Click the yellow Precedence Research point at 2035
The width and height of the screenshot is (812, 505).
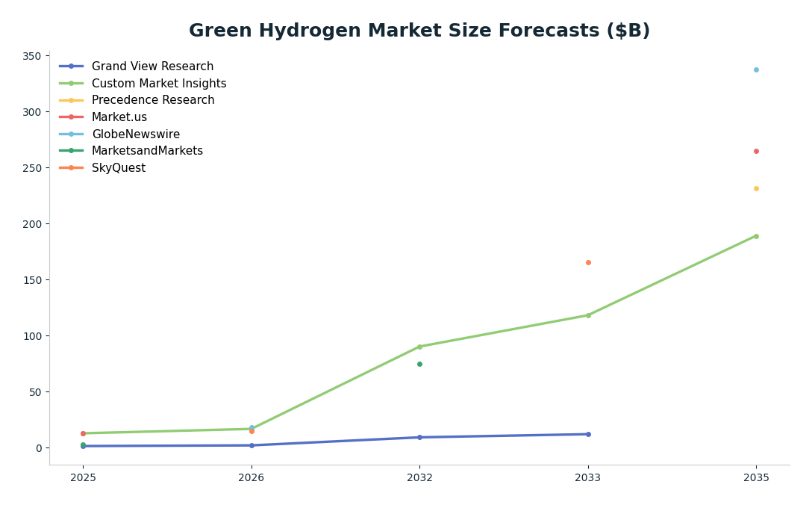coord(756,189)
